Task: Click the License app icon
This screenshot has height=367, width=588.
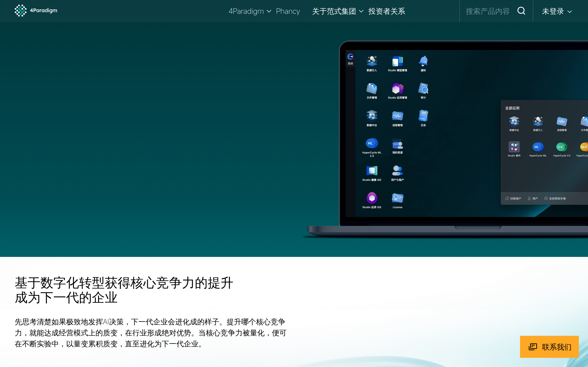Action: coord(397,198)
